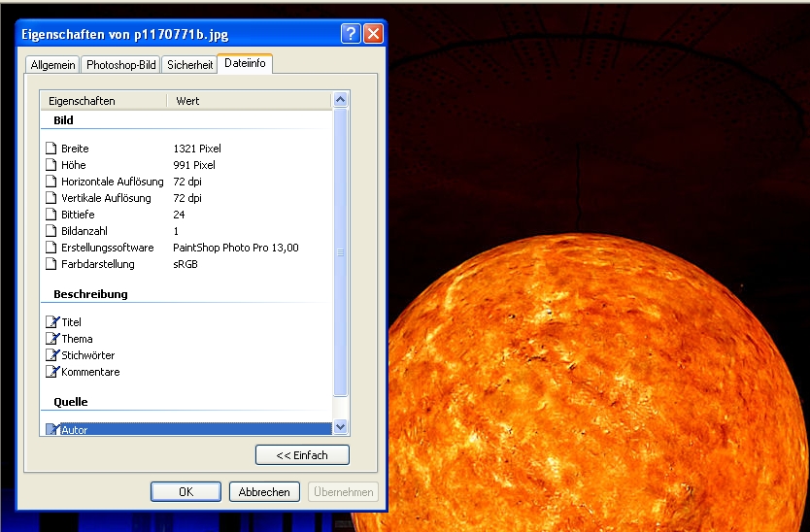Click the Beschreibung section heading
The image size is (810, 532).
pyautogui.click(x=90, y=294)
